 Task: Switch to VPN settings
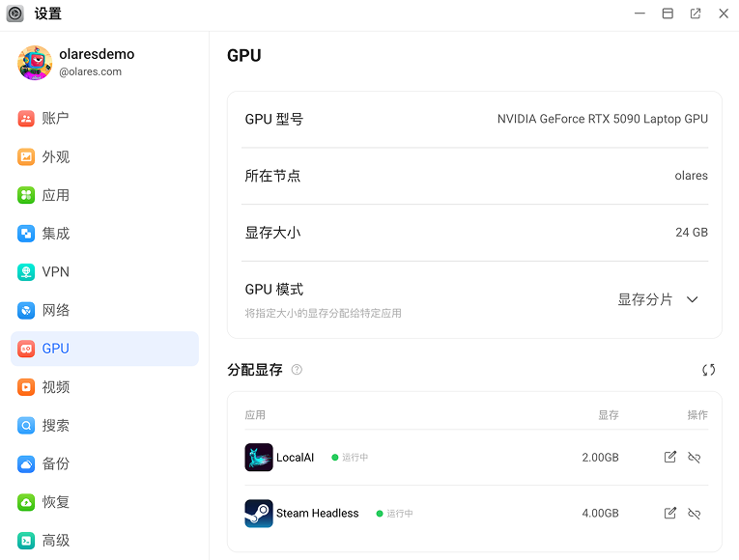[x=104, y=271]
